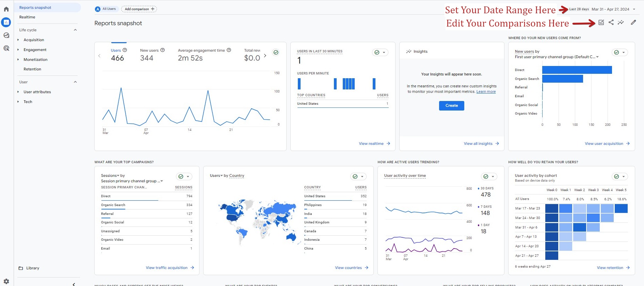Open View traffic acquisition link

click(170, 268)
